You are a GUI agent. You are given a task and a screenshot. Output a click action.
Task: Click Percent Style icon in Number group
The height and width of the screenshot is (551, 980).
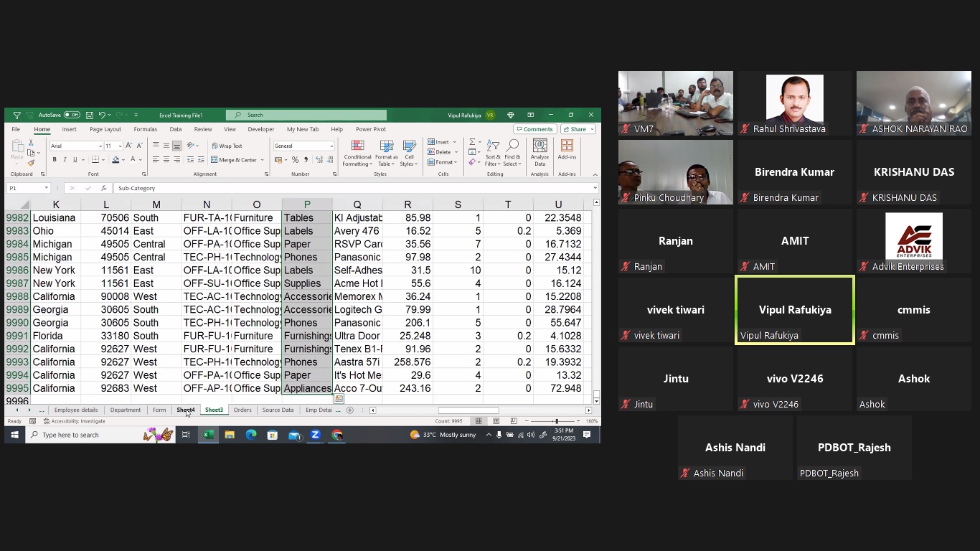pos(295,160)
